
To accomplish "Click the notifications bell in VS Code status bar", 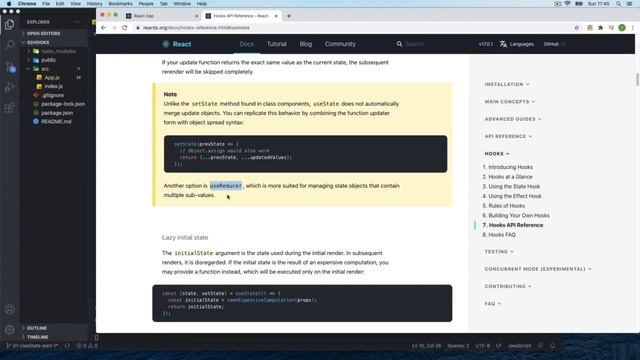I will pyautogui.click(x=552, y=346).
